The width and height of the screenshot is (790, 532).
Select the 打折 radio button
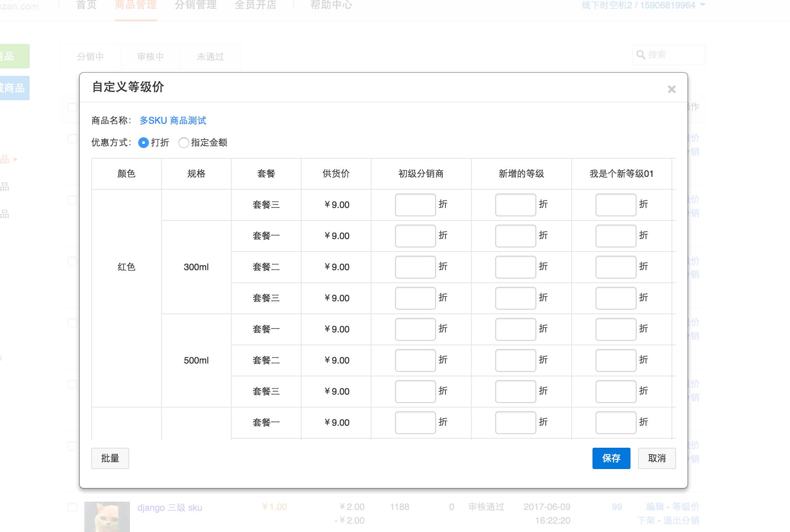click(144, 143)
